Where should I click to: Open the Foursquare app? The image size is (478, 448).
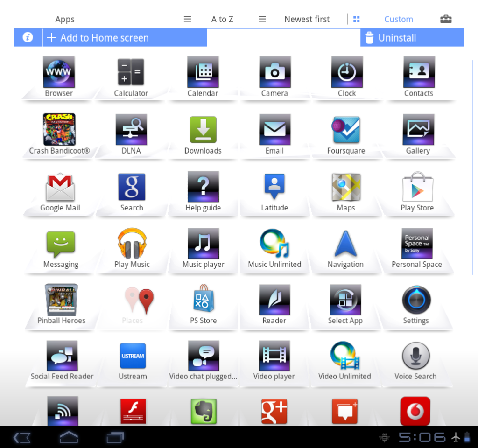[x=346, y=129]
